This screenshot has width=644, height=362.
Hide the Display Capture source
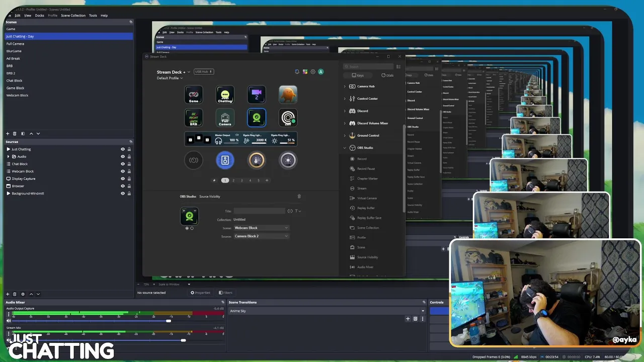click(x=123, y=178)
